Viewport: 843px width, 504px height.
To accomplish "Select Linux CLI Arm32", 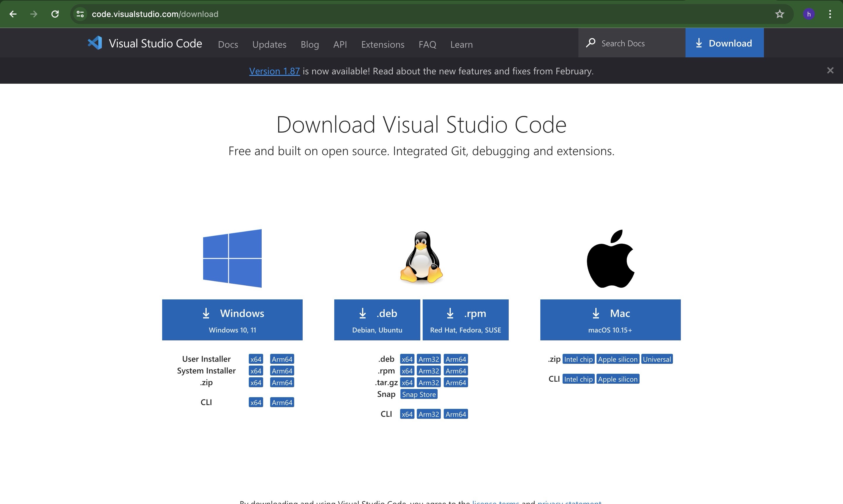I will pos(429,414).
